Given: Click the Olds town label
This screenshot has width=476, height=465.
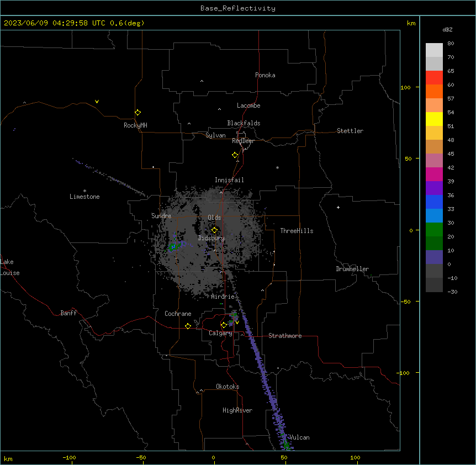Looking at the screenshot, I should click(214, 218).
